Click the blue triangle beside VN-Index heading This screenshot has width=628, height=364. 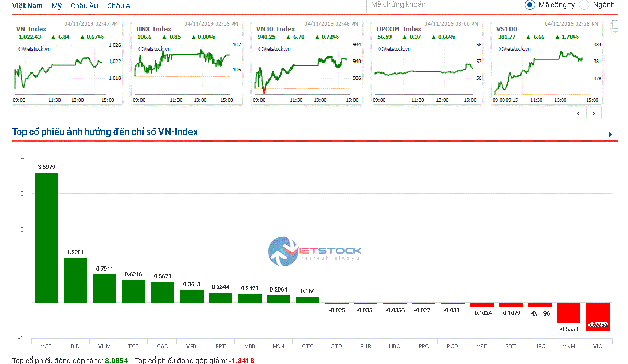610,135
